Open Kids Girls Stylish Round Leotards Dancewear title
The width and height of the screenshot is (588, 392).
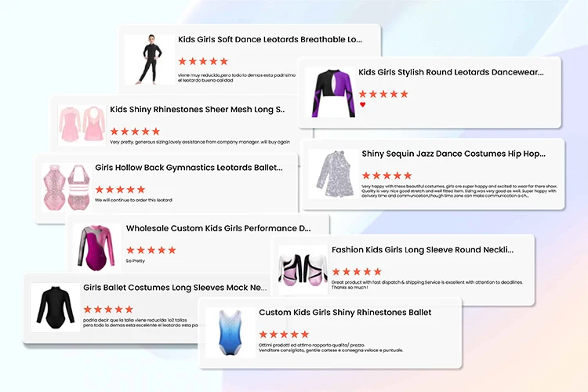(x=451, y=72)
